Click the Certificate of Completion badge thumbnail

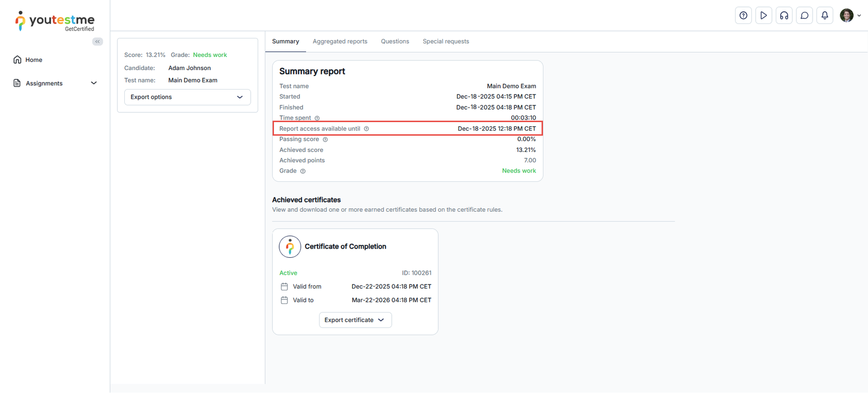pos(290,247)
